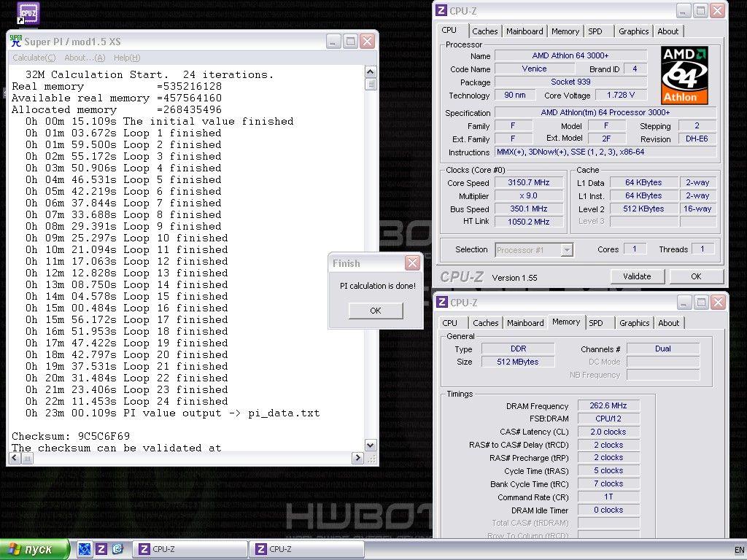
Task: Click the Bus Speed 350.1 MHz value
Action: click(x=529, y=209)
